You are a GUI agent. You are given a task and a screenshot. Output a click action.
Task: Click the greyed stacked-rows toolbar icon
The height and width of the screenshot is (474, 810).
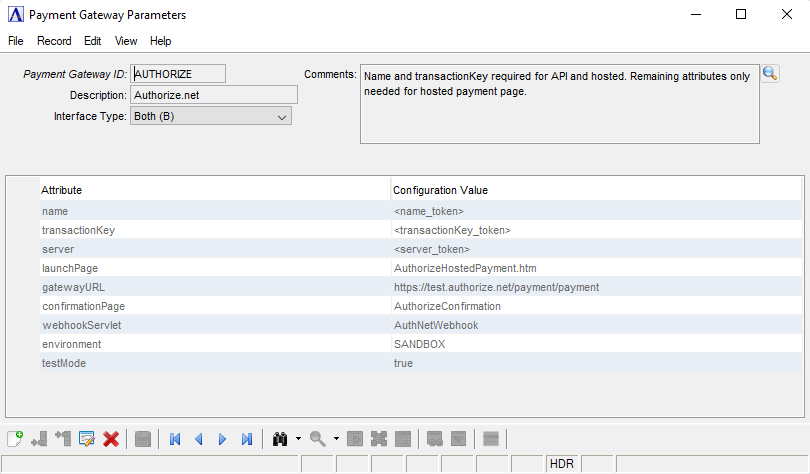coord(491,439)
